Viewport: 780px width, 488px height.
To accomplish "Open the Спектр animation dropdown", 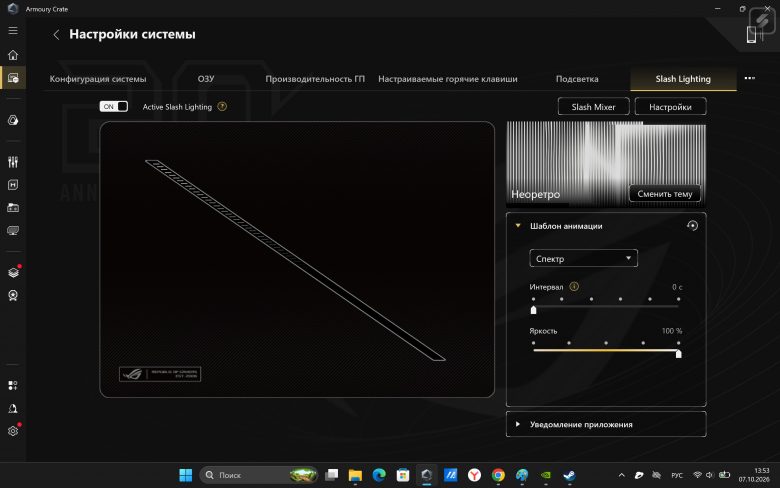I will coord(584,258).
